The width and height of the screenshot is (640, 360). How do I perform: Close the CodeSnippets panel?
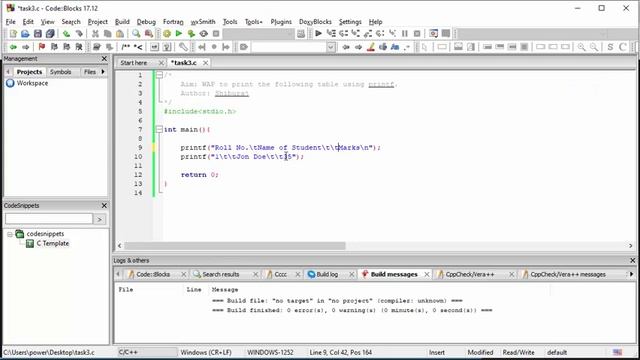click(104, 206)
